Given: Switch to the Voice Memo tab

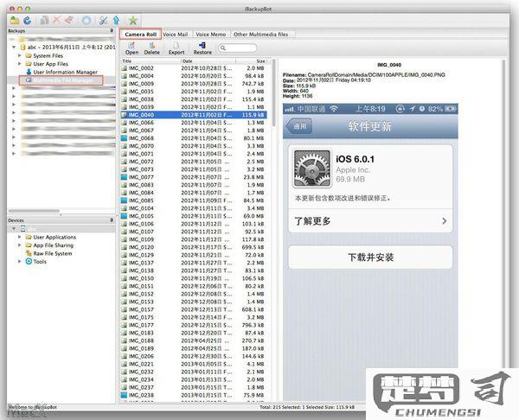Looking at the screenshot, I should tap(210, 34).
